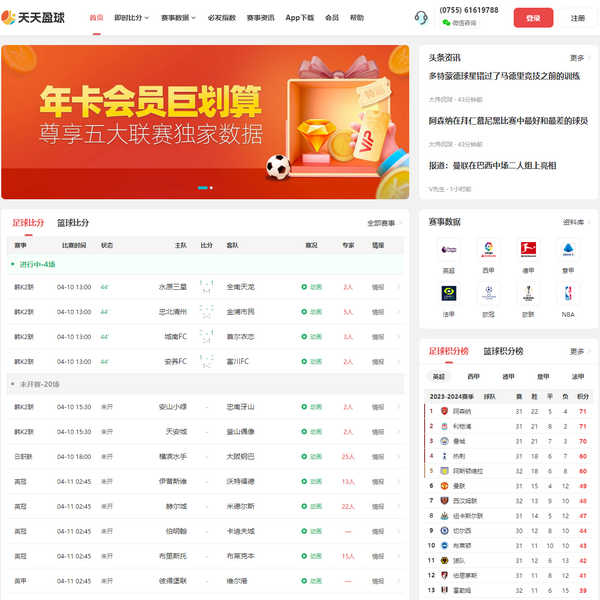This screenshot has width=600, height=600.
Task: Expand the 即时比分 dropdown menu
Action: click(x=132, y=18)
